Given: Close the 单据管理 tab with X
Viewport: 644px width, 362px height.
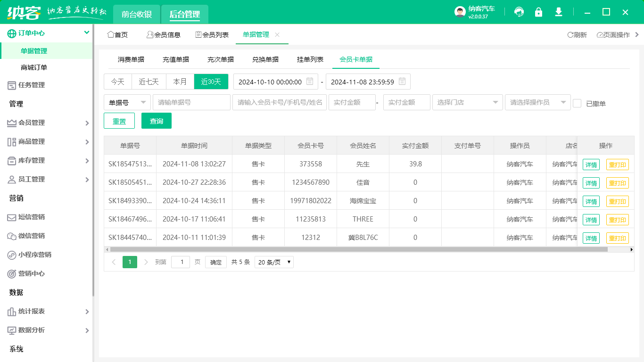Looking at the screenshot, I should (x=277, y=35).
